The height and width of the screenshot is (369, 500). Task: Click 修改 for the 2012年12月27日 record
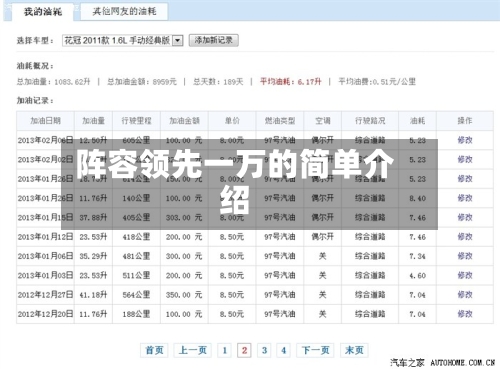tap(465, 295)
